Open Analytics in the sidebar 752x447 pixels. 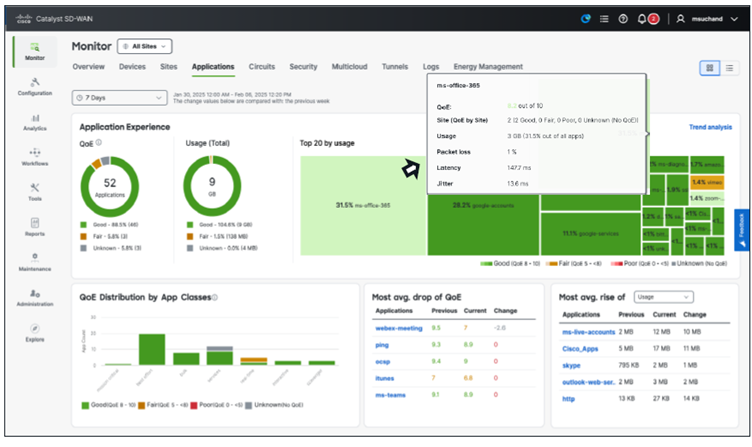point(35,122)
